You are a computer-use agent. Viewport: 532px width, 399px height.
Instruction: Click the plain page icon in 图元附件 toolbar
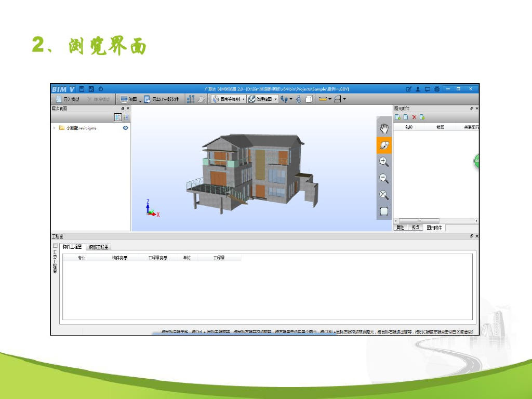point(406,117)
